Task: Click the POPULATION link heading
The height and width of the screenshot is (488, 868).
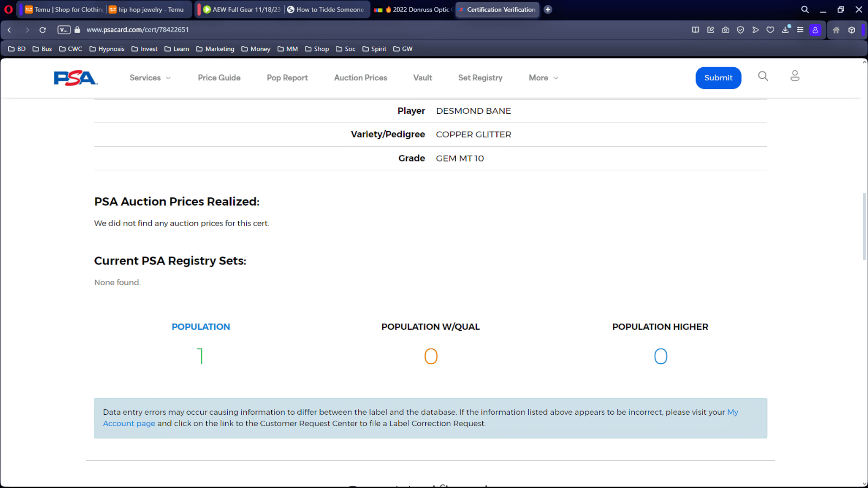Action: click(x=201, y=326)
